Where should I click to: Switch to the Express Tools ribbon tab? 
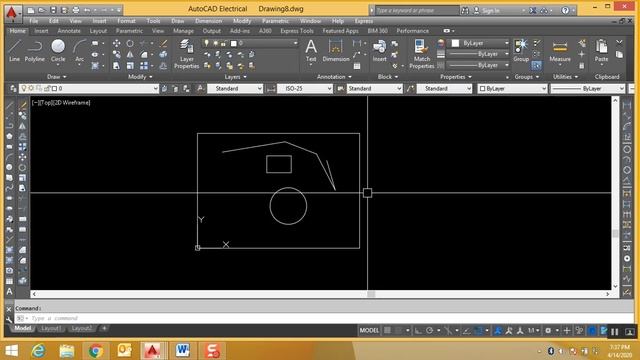297,31
